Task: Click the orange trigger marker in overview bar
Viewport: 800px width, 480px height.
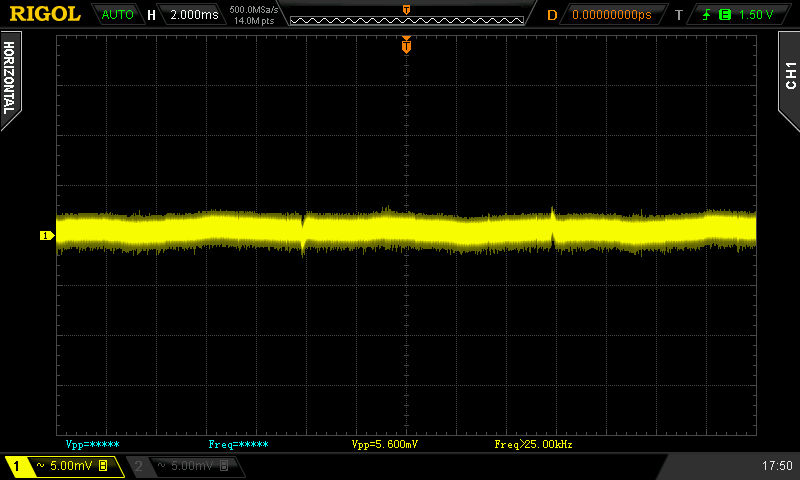Action: click(407, 9)
